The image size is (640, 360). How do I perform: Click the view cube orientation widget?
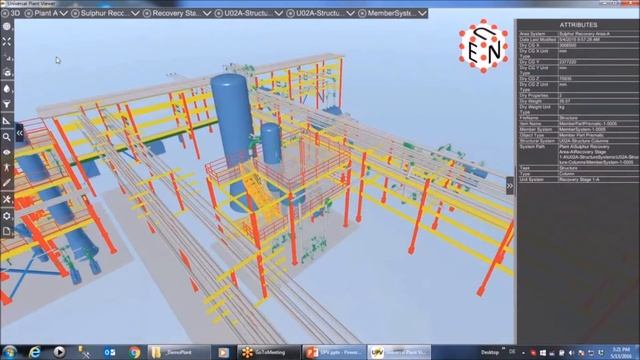(484, 46)
